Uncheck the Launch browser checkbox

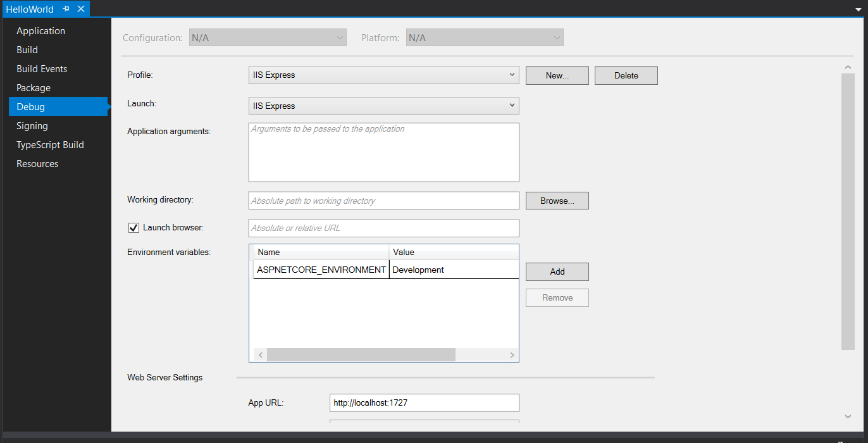pos(133,228)
